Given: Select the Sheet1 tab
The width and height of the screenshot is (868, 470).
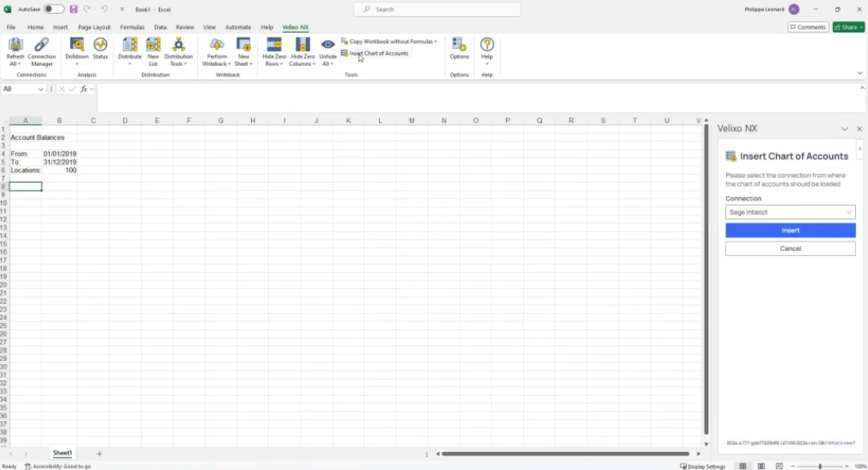Looking at the screenshot, I should coord(63,454).
